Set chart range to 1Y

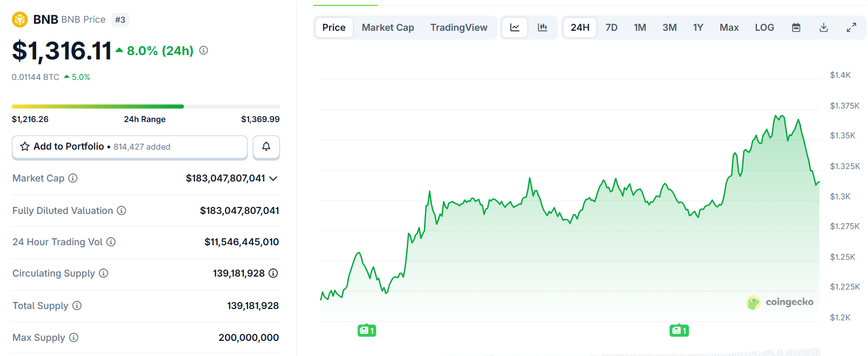pyautogui.click(x=698, y=28)
